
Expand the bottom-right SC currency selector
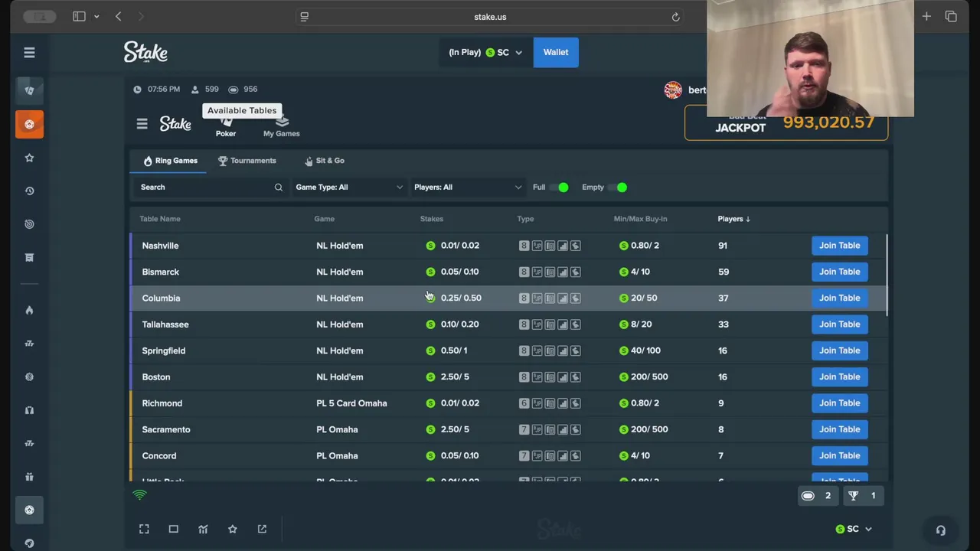click(854, 529)
